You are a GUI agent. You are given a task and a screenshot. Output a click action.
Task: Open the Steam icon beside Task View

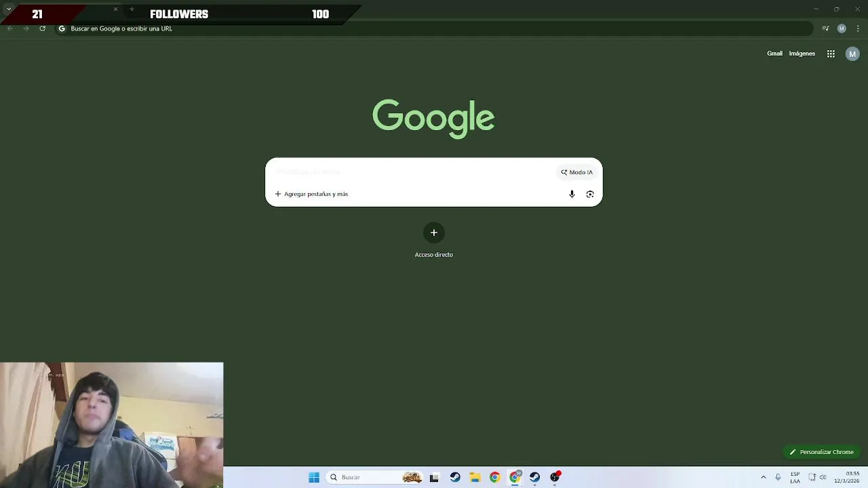455,477
